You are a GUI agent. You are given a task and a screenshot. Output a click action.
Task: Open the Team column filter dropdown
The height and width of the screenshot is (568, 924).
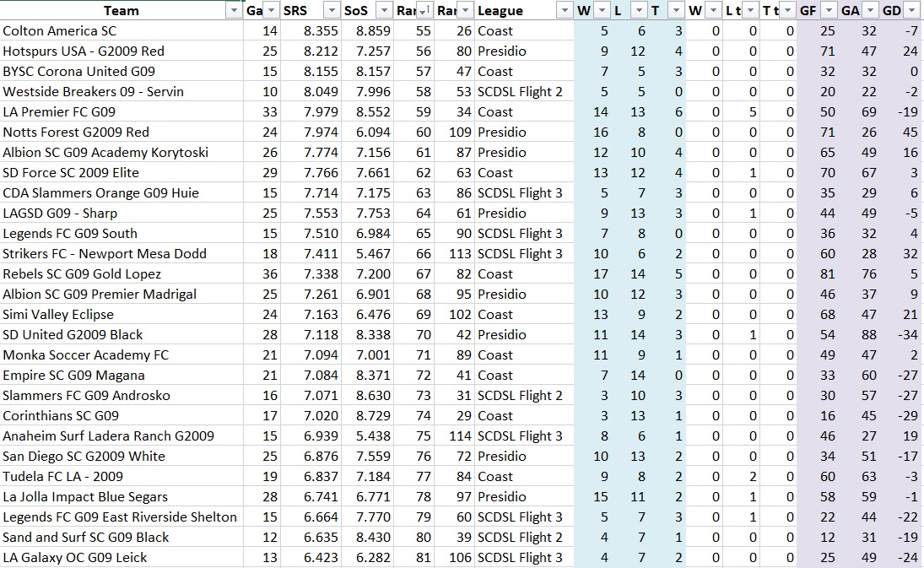click(233, 10)
